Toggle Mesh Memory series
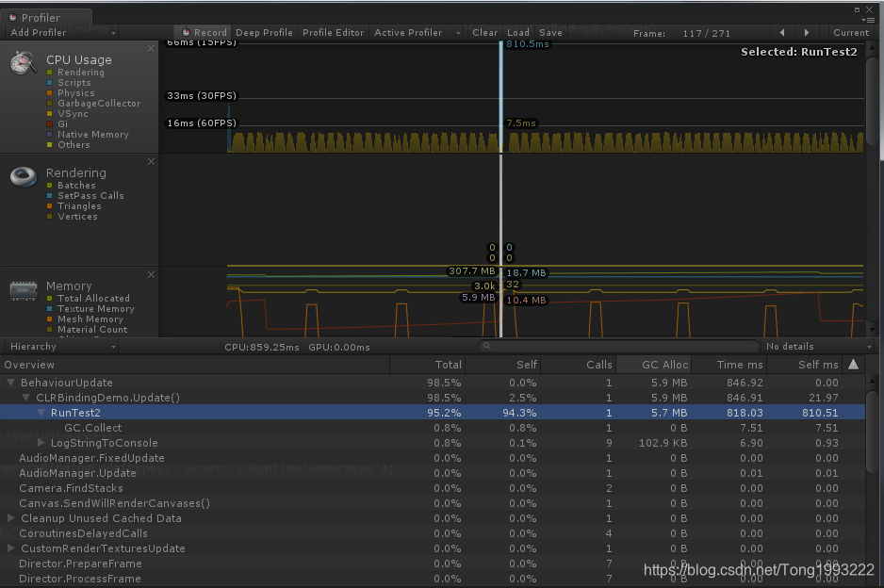This screenshot has height=588, width=884. (x=50, y=319)
